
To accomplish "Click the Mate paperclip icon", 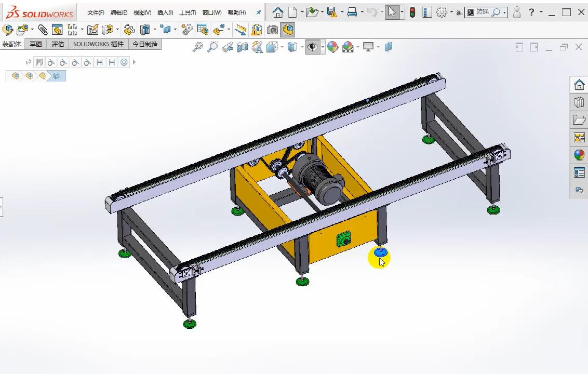I will click(43, 30).
